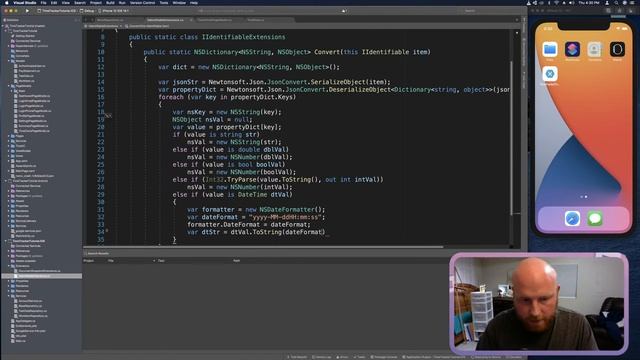Viewport: 640px width, 360px height.
Task: Open the File column dropdown in Search Results
Action: click(x=154, y=260)
